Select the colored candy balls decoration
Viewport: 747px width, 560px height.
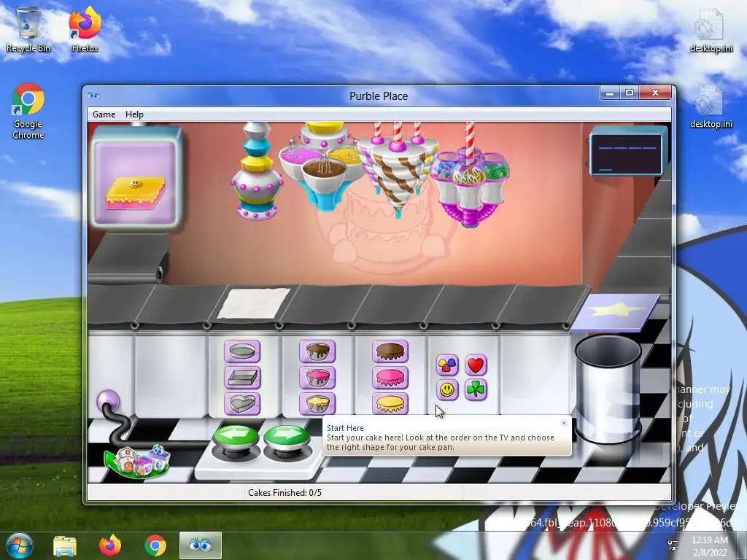447,365
